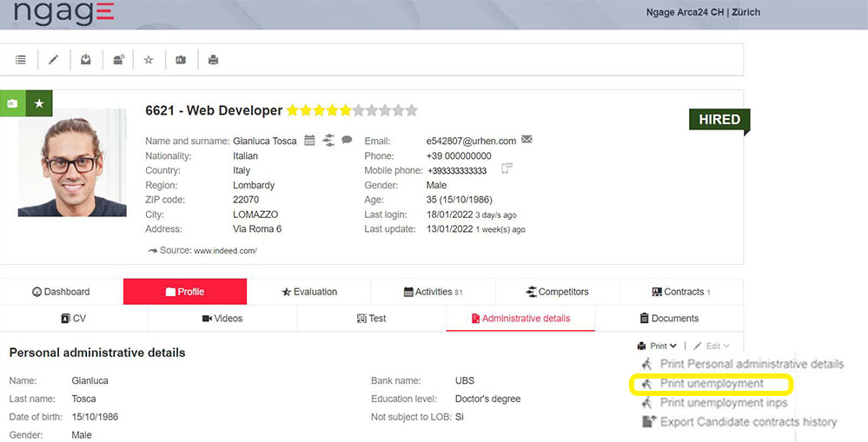
Task: Open the Documents tab
Action: [668, 319]
